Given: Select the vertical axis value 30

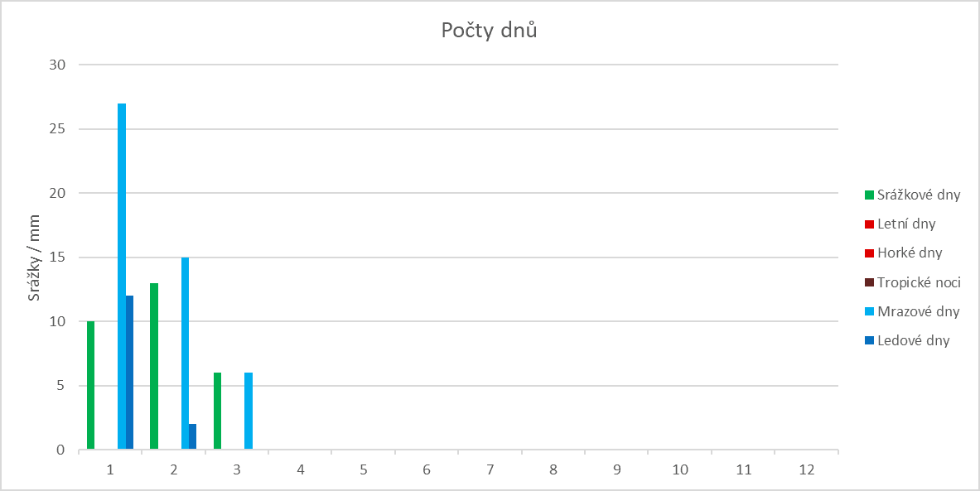Looking at the screenshot, I should 60,65.
